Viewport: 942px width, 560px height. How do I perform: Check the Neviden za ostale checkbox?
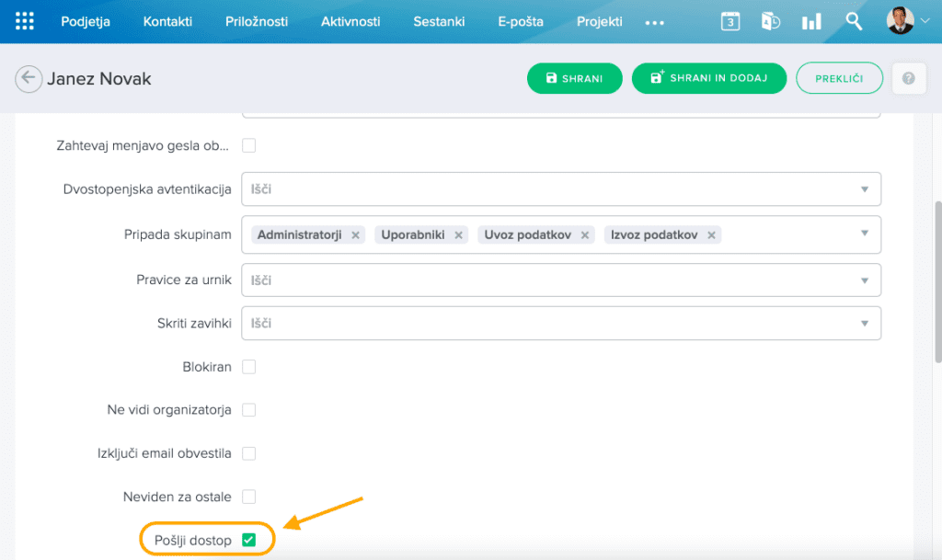coord(248,497)
